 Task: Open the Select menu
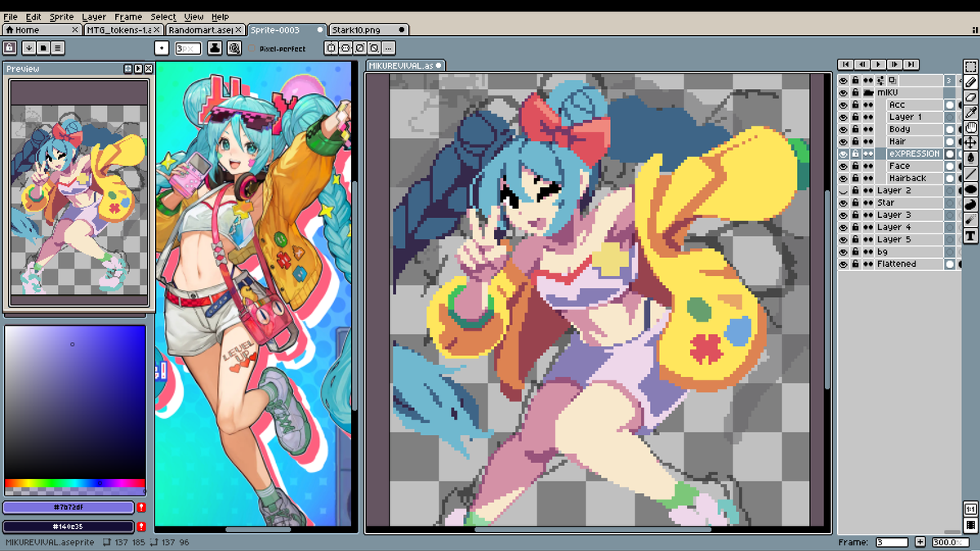(163, 16)
